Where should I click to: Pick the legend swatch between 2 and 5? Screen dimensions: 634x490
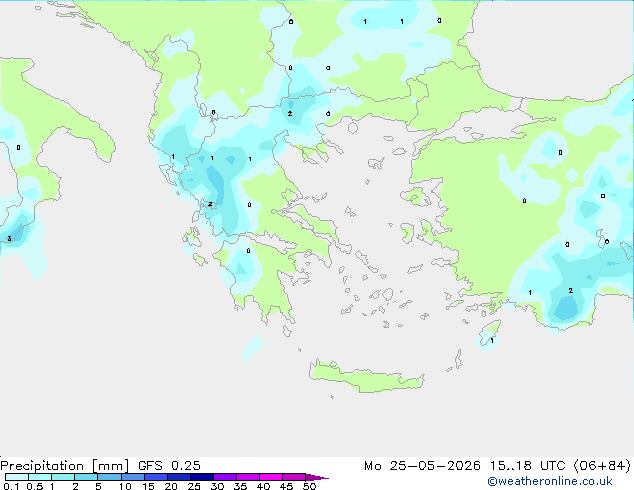pyautogui.click(x=86, y=477)
